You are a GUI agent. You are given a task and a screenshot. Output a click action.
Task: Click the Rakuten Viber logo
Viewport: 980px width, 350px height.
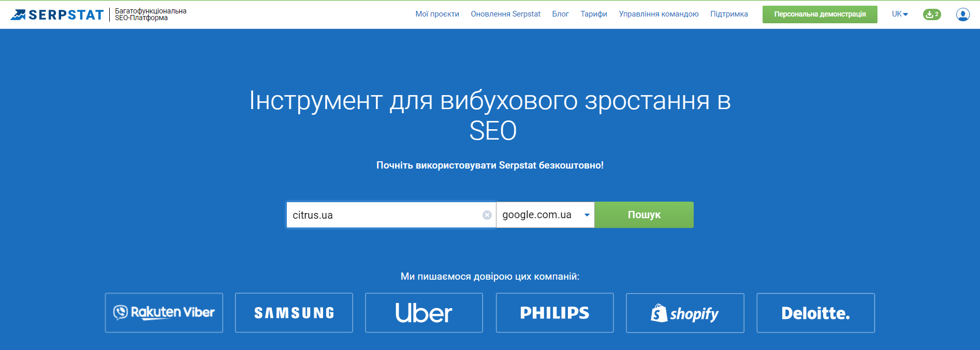coord(164,313)
